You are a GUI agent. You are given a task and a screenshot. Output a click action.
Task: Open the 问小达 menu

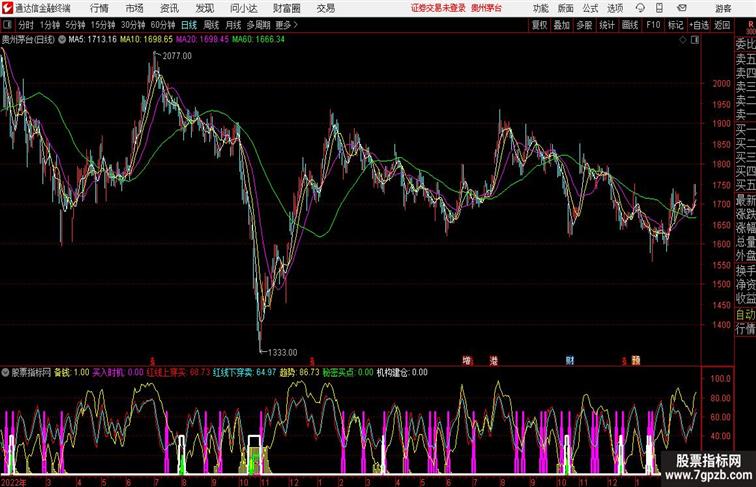(x=243, y=8)
